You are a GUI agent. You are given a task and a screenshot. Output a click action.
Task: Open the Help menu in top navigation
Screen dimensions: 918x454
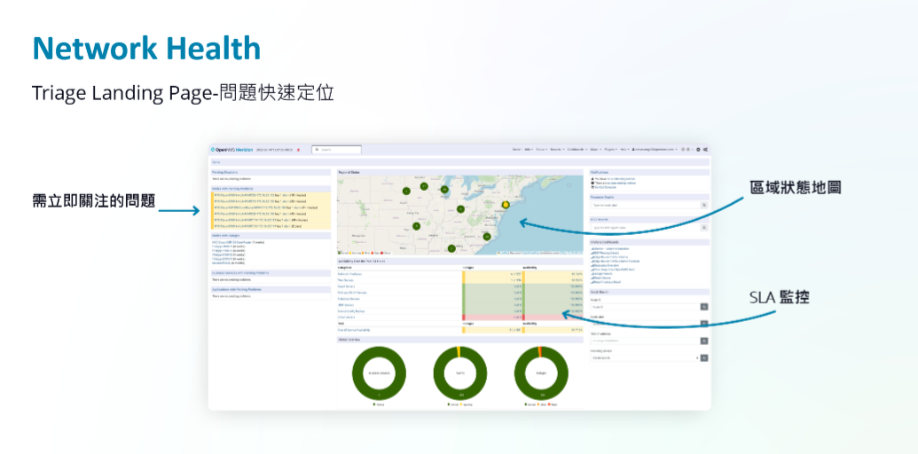pos(625,149)
